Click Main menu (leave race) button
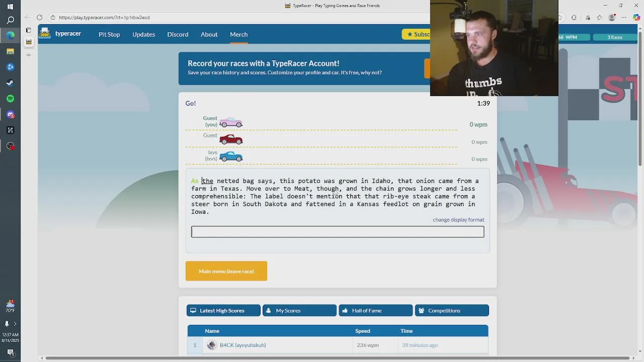This screenshot has width=644, height=362. pos(226,271)
